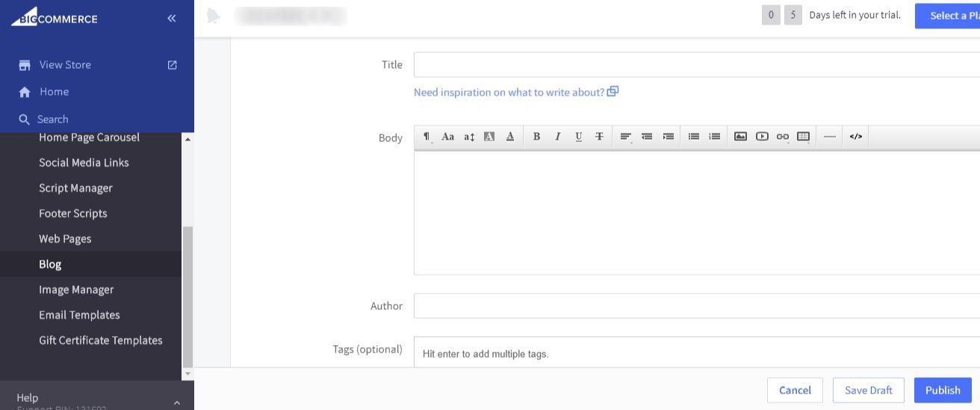
Task: Open the external link icon beside inspiration link
Action: [612, 91]
